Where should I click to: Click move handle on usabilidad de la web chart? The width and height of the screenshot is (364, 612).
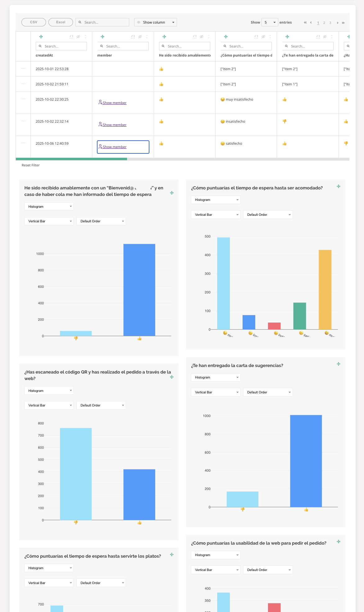339,542
